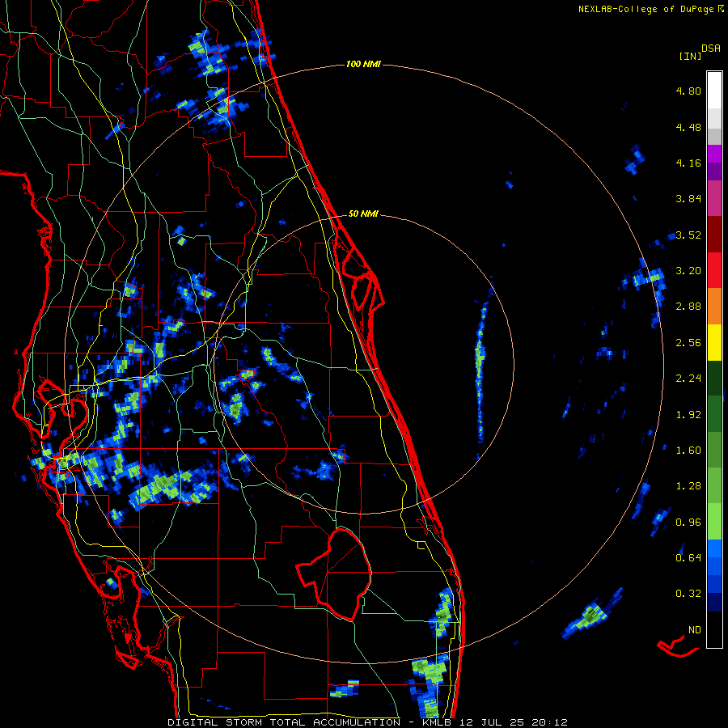Click the 3.52 legend value

pyautogui.click(x=688, y=235)
